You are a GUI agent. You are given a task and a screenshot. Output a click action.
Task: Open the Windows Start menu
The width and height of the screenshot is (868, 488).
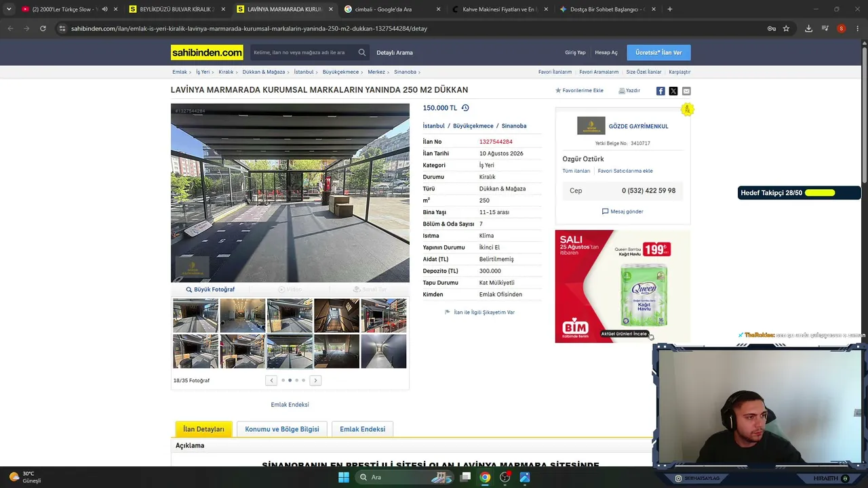pyautogui.click(x=344, y=477)
